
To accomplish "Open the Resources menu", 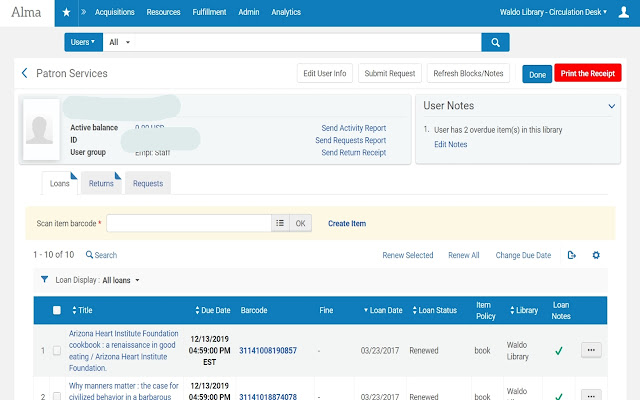I will [x=163, y=12].
